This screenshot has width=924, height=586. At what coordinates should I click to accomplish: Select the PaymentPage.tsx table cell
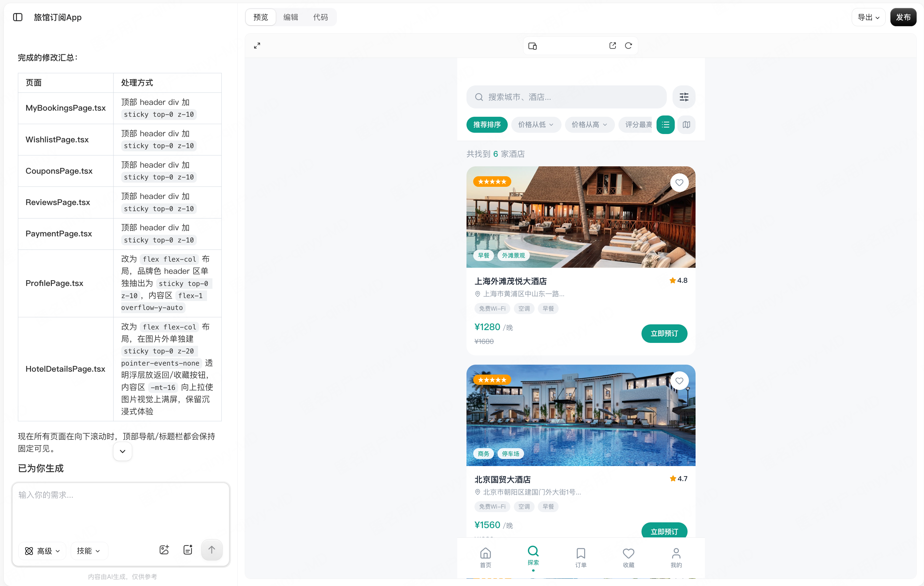click(x=66, y=234)
